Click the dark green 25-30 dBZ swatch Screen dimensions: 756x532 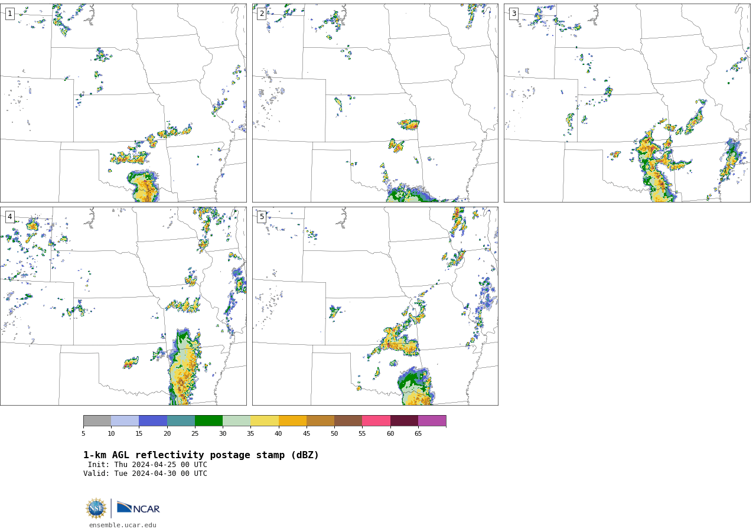(x=208, y=421)
